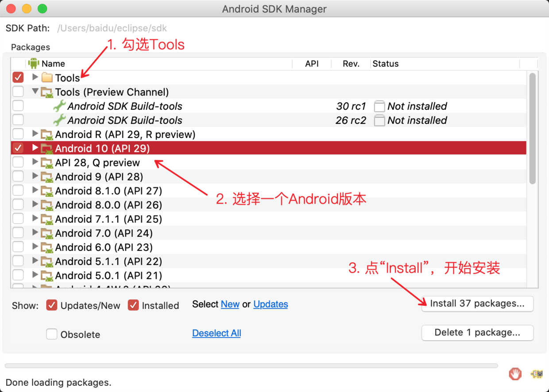Click the Android 8.0.0 folder icon
This screenshot has height=392, width=549.
pos(47,205)
